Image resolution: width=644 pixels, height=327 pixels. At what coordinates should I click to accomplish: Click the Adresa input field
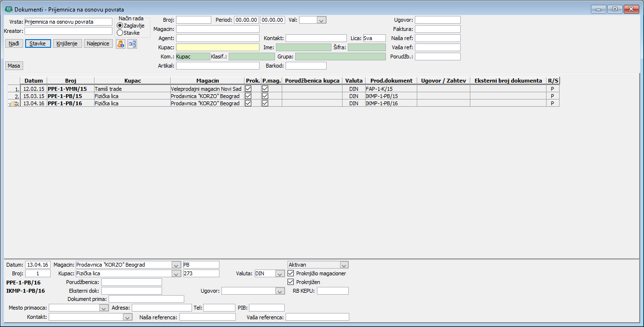click(x=162, y=308)
